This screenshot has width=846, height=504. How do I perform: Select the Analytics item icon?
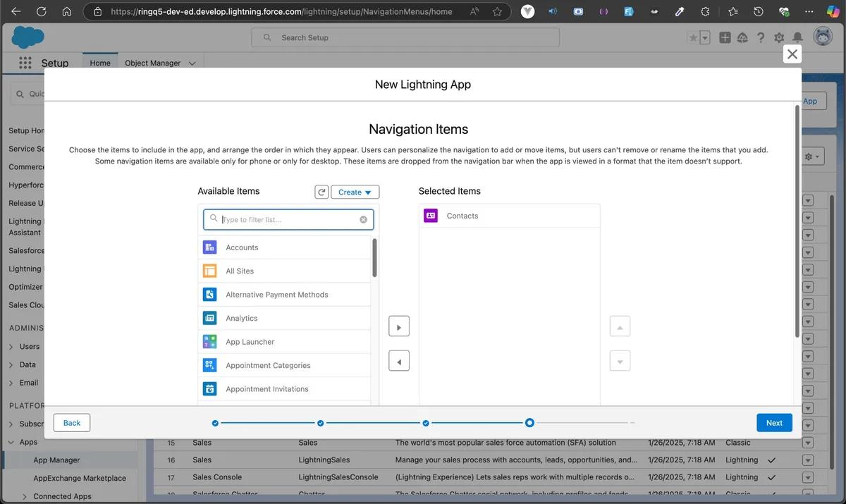pyautogui.click(x=209, y=318)
